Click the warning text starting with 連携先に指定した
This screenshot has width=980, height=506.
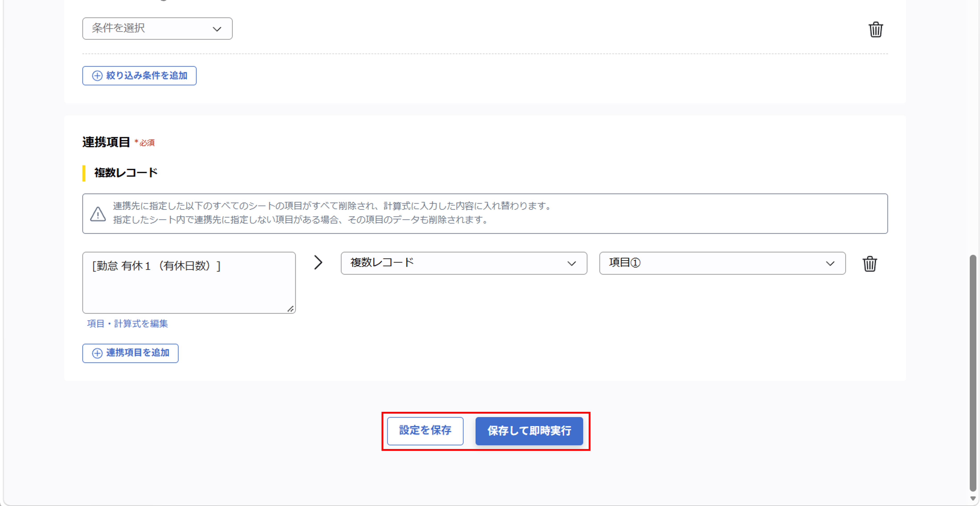tap(332, 206)
